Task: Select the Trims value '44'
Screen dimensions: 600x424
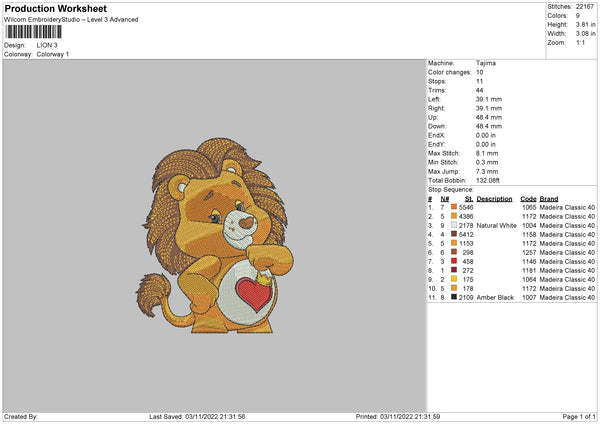Action: (x=480, y=90)
